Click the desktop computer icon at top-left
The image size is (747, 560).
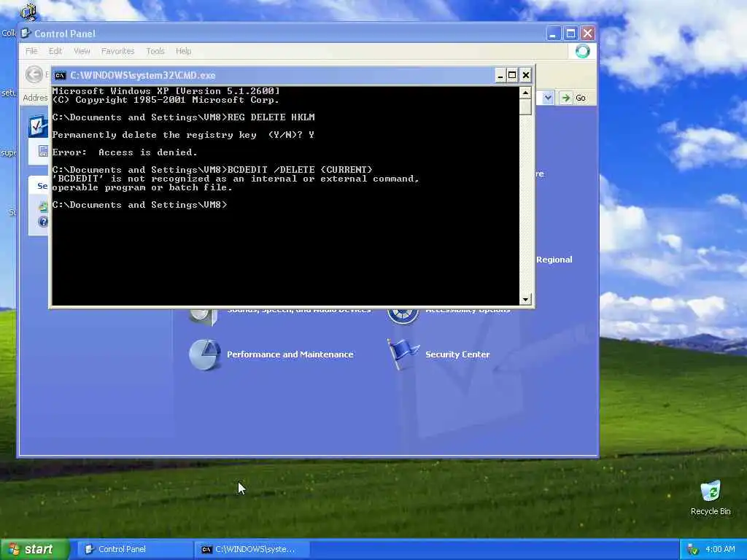(28, 12)
